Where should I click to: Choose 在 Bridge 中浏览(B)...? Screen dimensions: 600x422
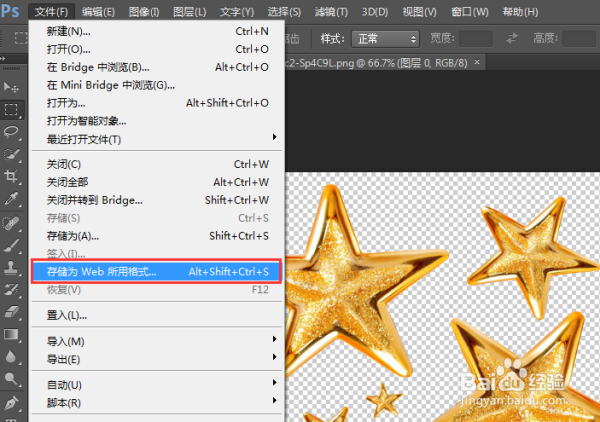157,67
